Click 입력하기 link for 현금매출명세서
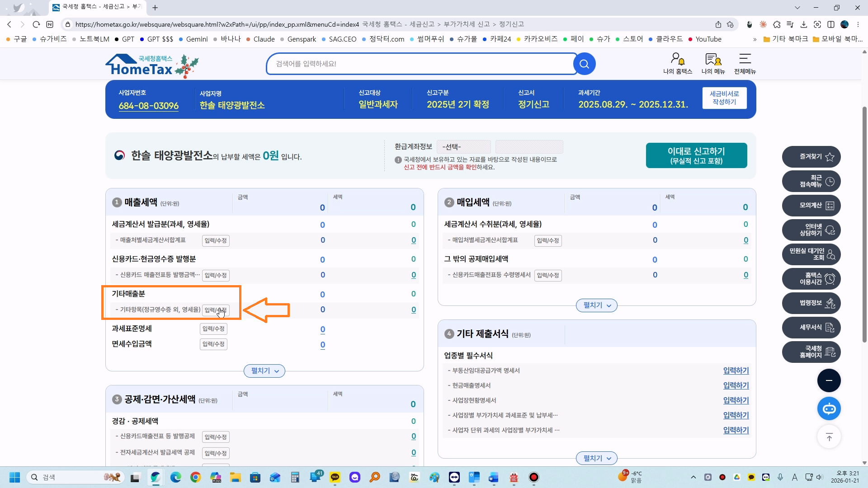 click(736, 385)
